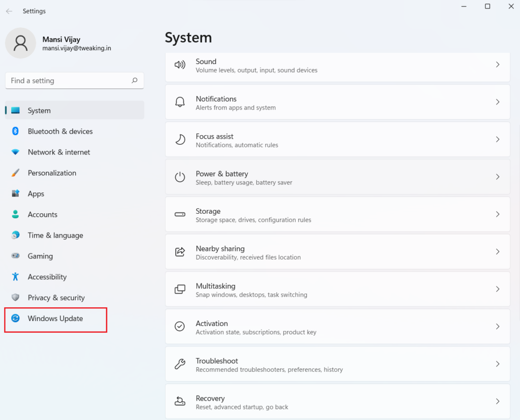Open Storage settings title

[208, 211]
